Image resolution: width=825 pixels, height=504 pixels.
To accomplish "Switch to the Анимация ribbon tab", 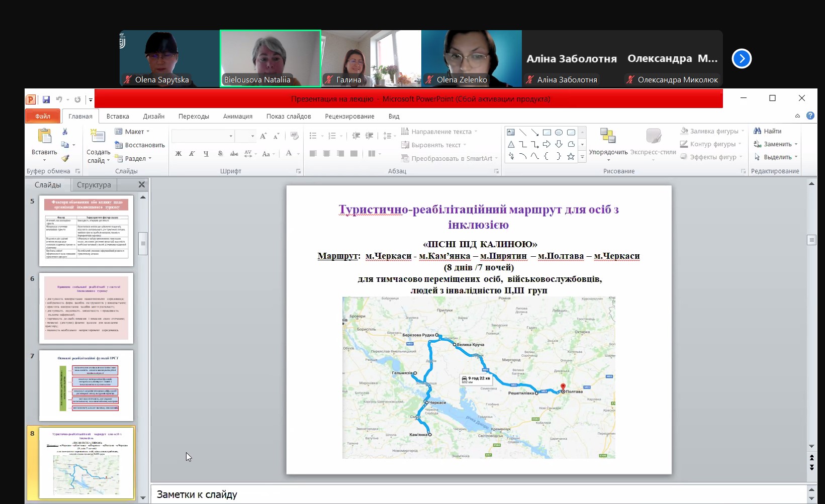I will [x=238, y=116].
